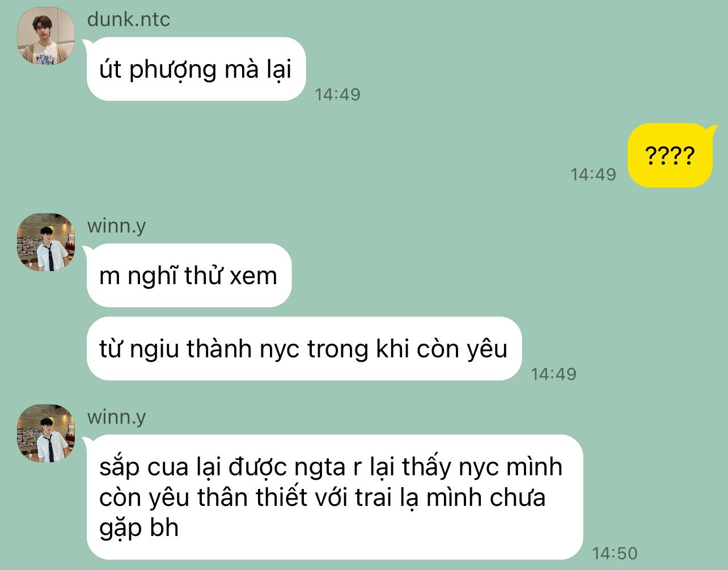Tap winn.y's avatar beside the last message
Image resolution: width=728 pixels, height=570 pixels.
click(x=46, y=433)
